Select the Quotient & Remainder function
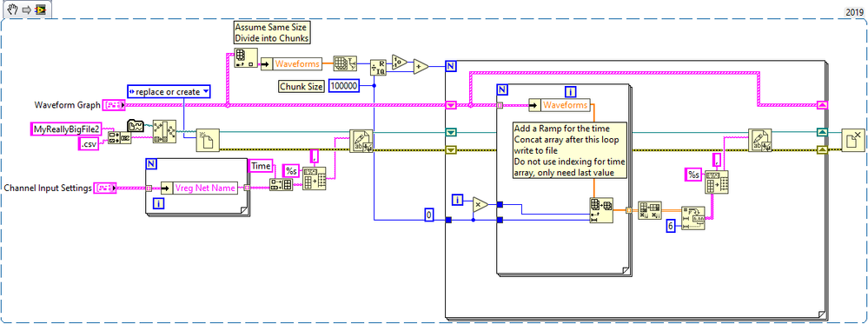The height and width of the screenshot is (324, 868). click(x=378, y=67)
